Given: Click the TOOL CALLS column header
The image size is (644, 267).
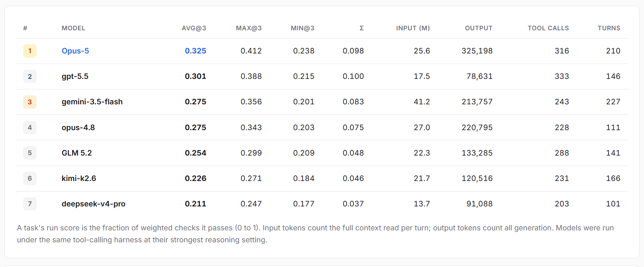Looking at the screenshot, I should [x=548, y=28].
